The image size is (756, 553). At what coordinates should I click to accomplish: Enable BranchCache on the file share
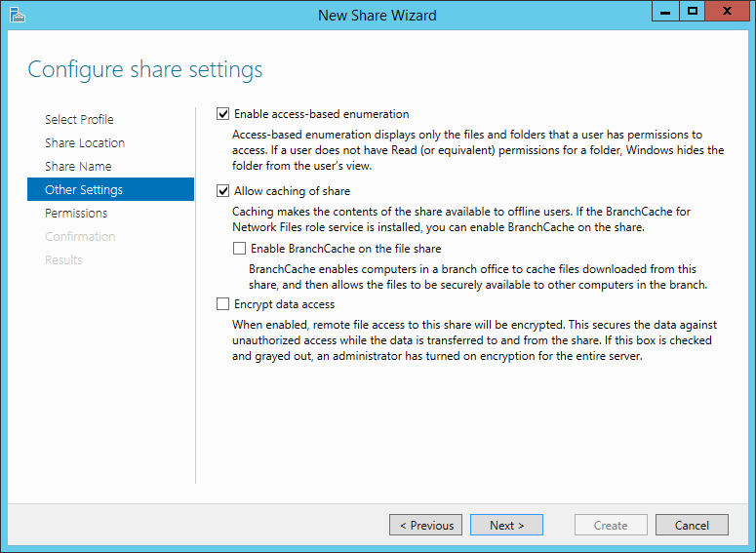(239, 249)
